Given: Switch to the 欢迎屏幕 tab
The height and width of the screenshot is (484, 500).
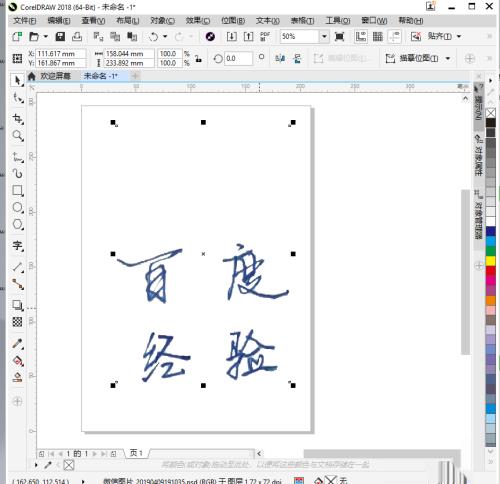Looking at the screenshot, I should (x=55, y=76).
